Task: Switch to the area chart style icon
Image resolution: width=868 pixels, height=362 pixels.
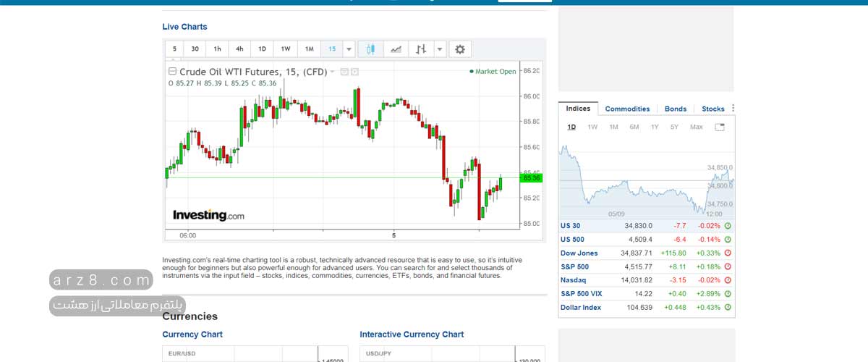Action: tap(396, 49)
